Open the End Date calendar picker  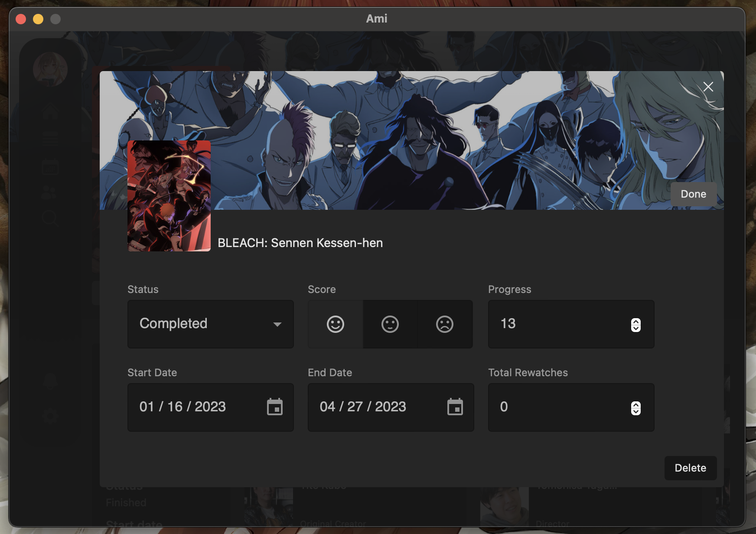click(x=455, y=407)
